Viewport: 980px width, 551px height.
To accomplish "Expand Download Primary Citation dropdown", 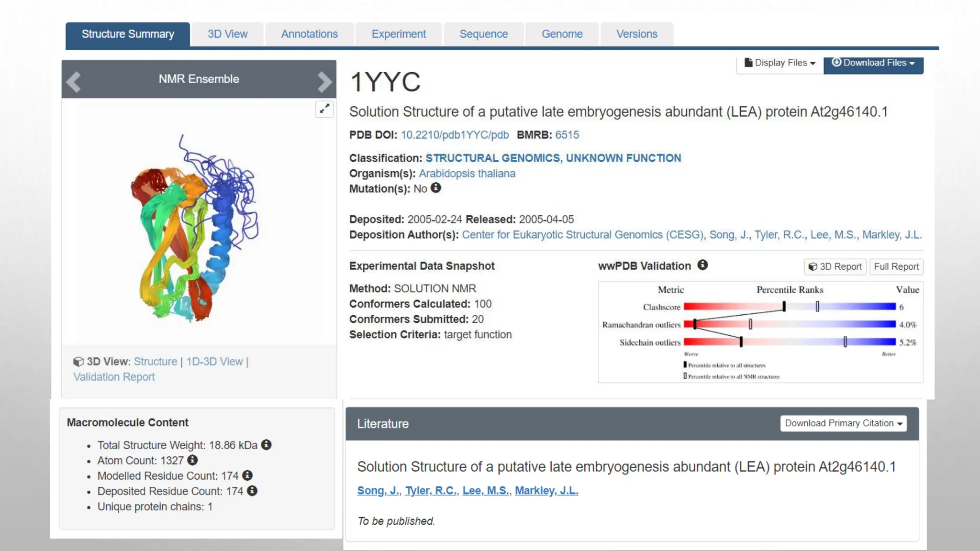I will 843,423.
